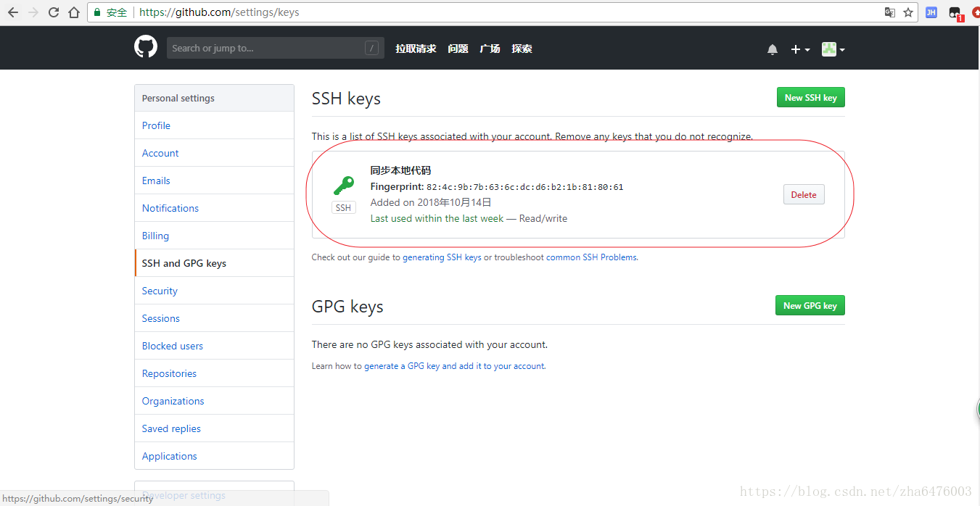
Task: Click the browser address bar URL
Action: click(219, 12)
